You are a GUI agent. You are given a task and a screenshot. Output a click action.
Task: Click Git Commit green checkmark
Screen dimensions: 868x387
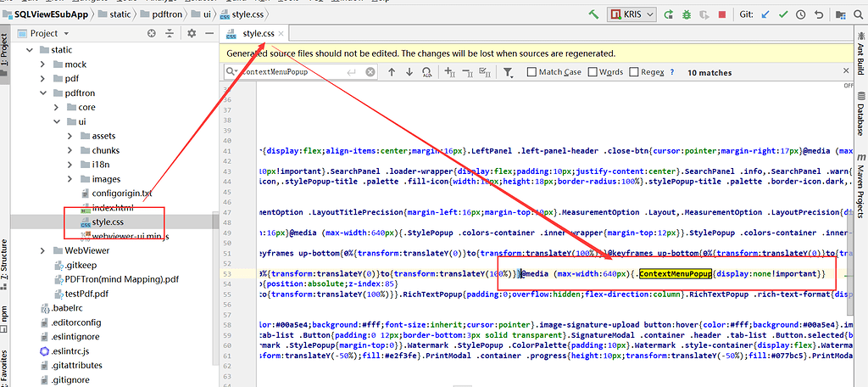point(784,14)
